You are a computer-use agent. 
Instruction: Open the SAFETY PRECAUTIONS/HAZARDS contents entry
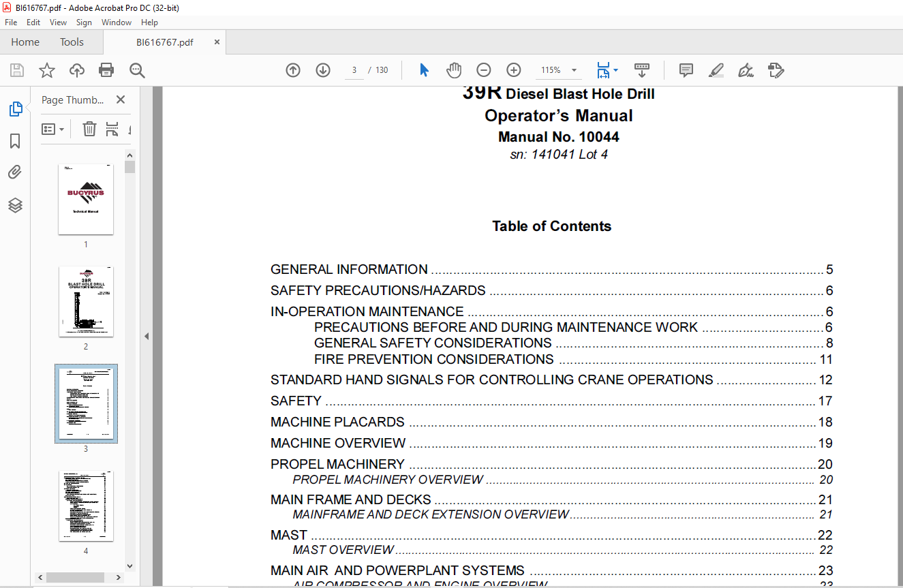(551, 291)
